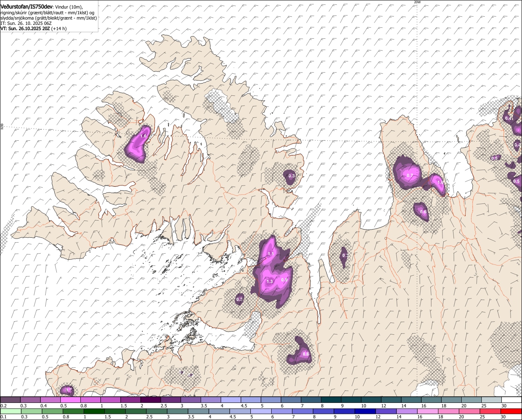Pick rain scale swatch starting at 0.5
This screenshot has width=522, height=420.
[x=52, y=411]
